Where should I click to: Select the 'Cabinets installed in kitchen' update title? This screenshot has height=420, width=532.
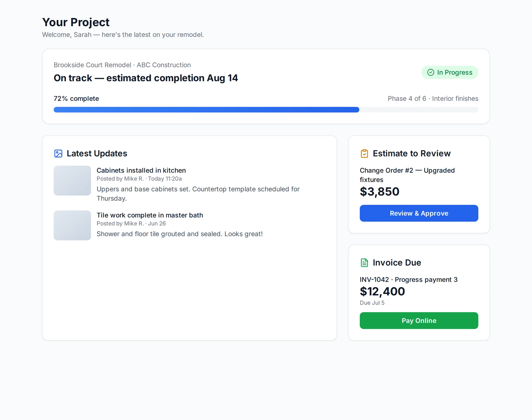141,170
